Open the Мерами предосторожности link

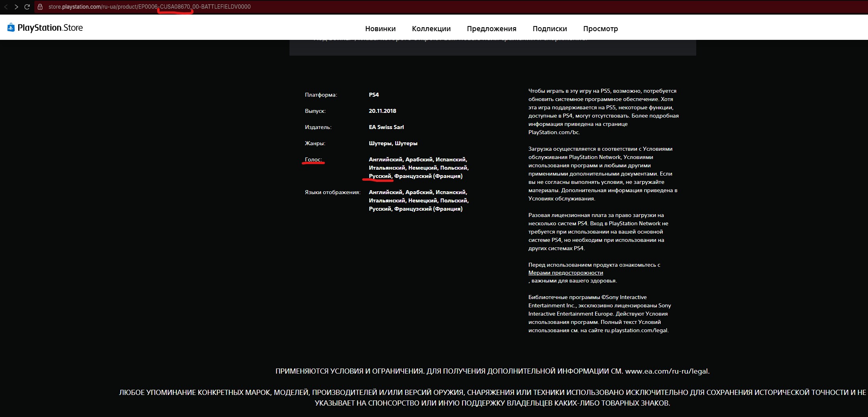pos(566,273)
